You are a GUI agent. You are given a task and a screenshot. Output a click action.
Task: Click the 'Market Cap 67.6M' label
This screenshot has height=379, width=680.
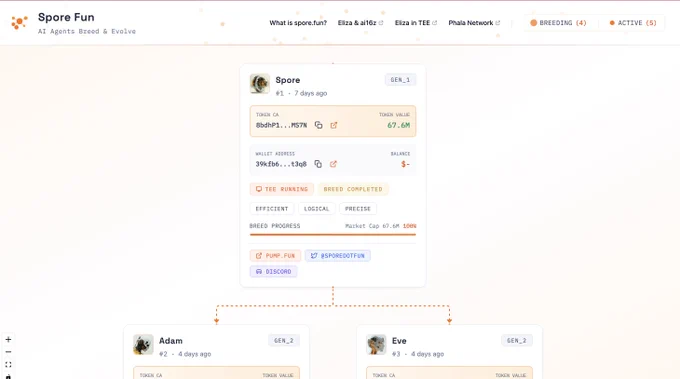coord(372,226)
